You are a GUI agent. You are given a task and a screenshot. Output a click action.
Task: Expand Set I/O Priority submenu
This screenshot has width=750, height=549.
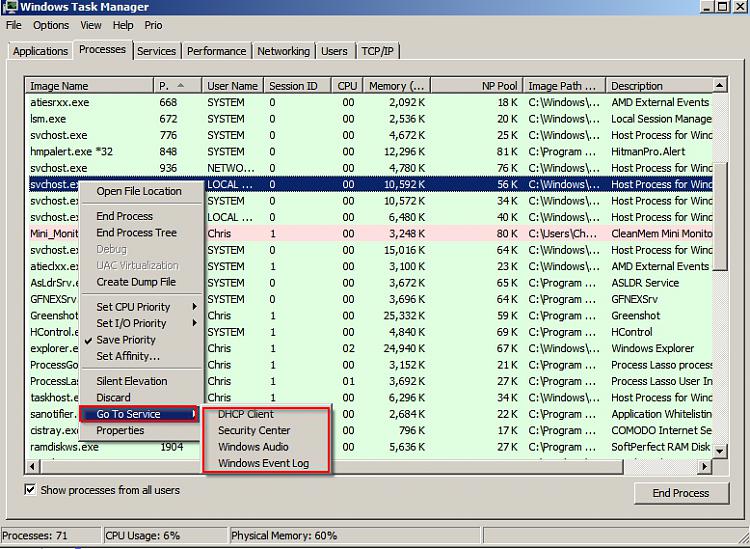(x=141, y=323)
